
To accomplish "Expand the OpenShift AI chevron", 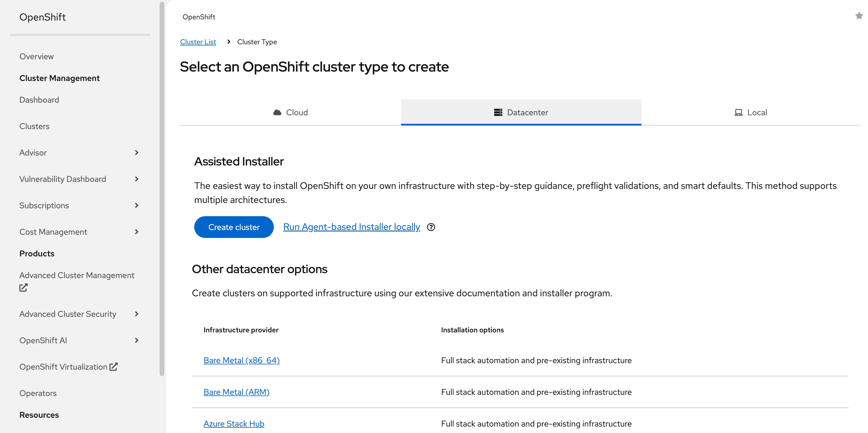I will click(x=136, y=340).
